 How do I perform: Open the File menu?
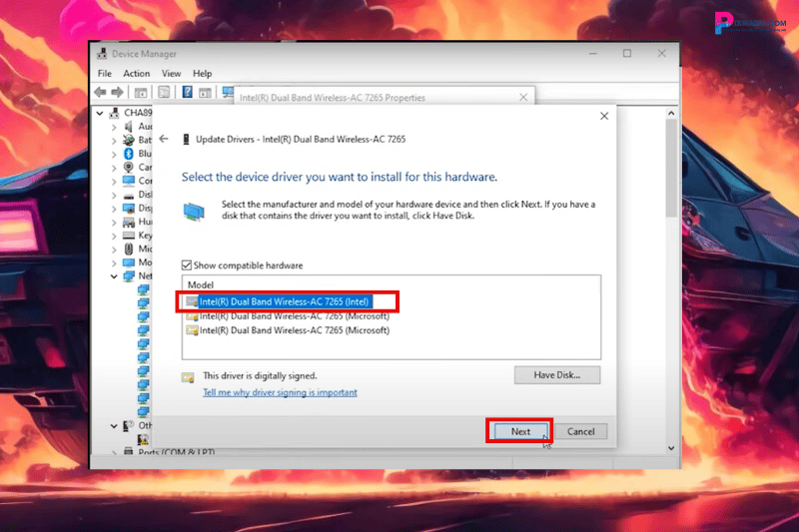(105, 74)
